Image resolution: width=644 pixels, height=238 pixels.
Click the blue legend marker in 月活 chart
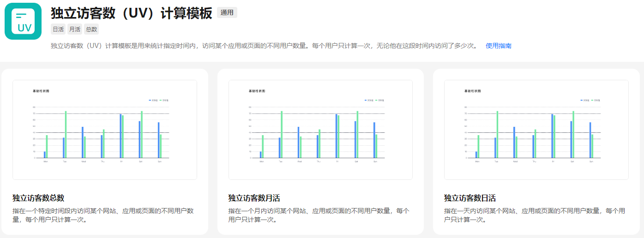(x=366, y=100)
